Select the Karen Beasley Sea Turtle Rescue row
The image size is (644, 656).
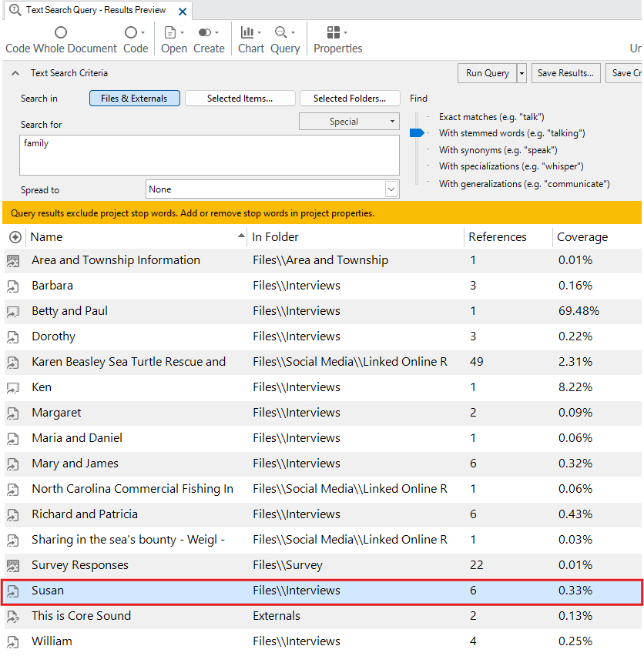coord(323,362)
